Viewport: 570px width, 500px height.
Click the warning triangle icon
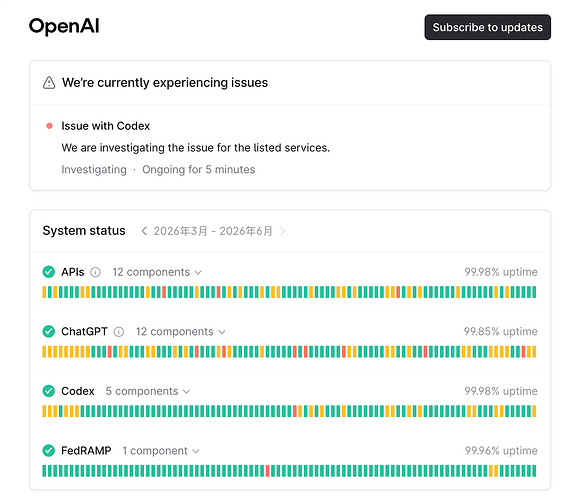pyautogui.click(x=49, y=83)
